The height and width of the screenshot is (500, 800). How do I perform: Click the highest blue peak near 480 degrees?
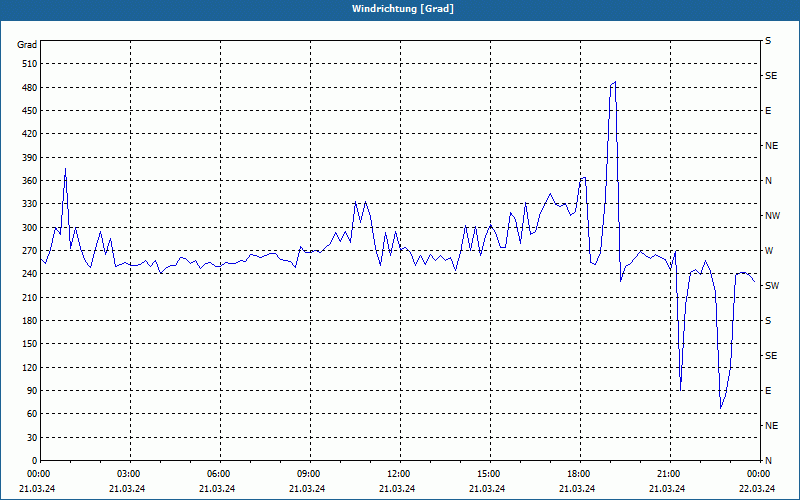pos(615,82)
